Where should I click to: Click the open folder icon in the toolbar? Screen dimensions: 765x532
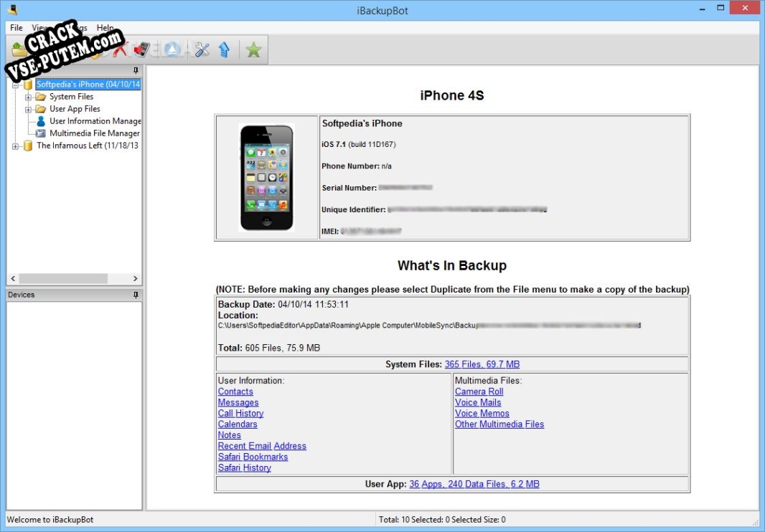point(19,49)
